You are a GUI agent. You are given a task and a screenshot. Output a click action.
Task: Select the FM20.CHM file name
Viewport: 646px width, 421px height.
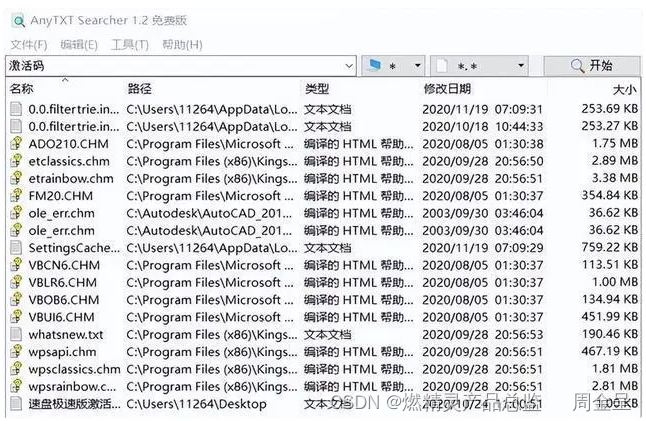pos(61,196)
